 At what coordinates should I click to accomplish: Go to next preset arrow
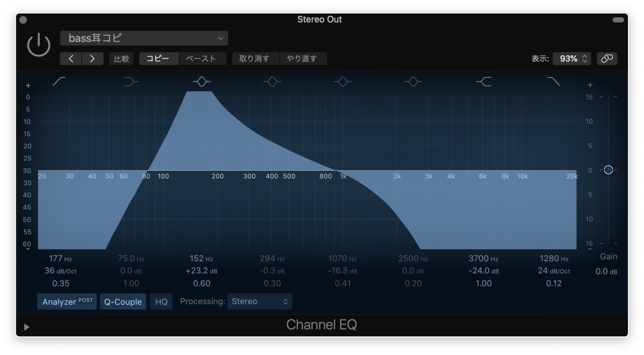pyautogui.click(x=92, y=59)
